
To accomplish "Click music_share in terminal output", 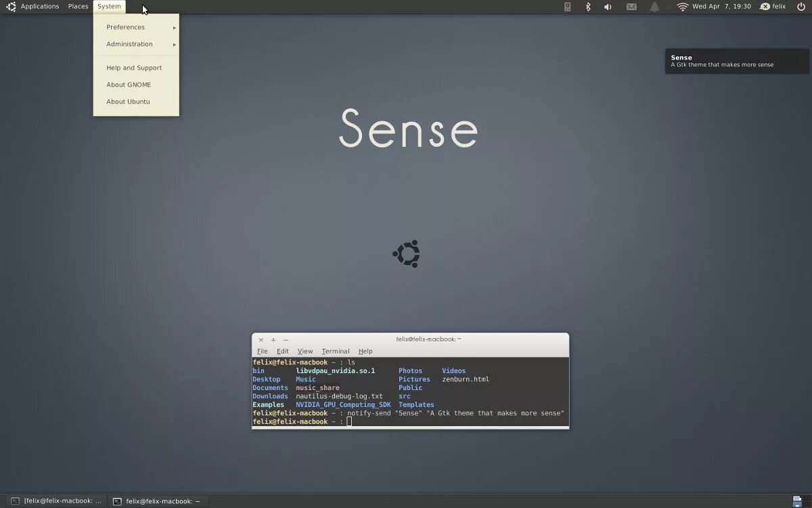I will [317, 388].
